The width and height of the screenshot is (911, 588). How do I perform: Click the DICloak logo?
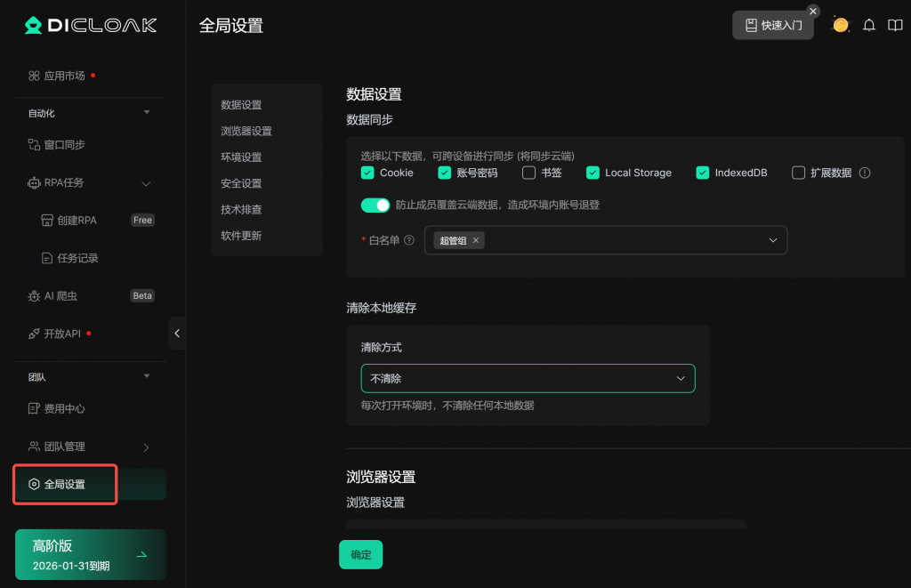click(x=90, y=25)
